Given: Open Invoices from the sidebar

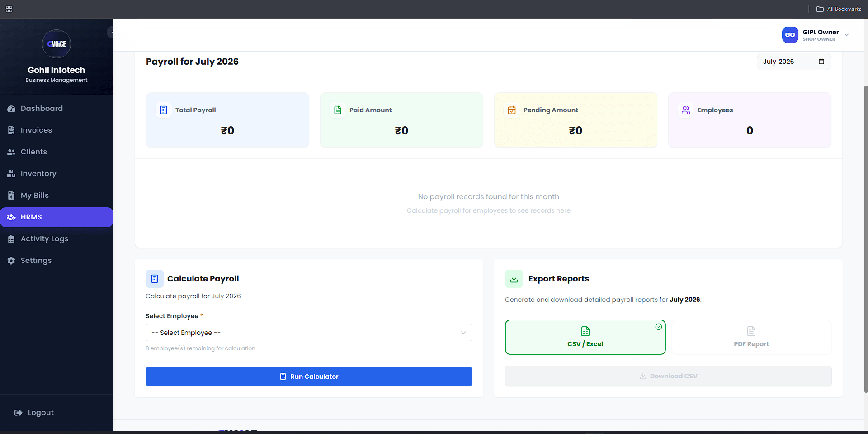Looking at the screenshot, I should [x=57, y=130].
